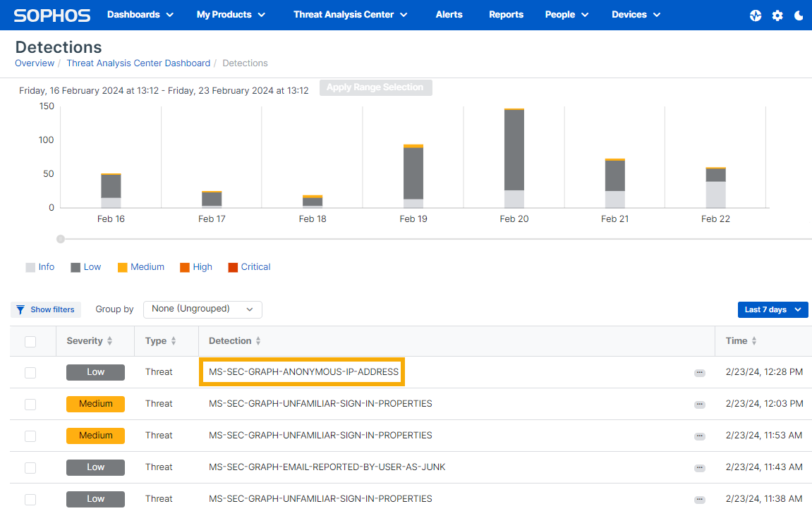Sort by Time column arrows

(754, 341)
